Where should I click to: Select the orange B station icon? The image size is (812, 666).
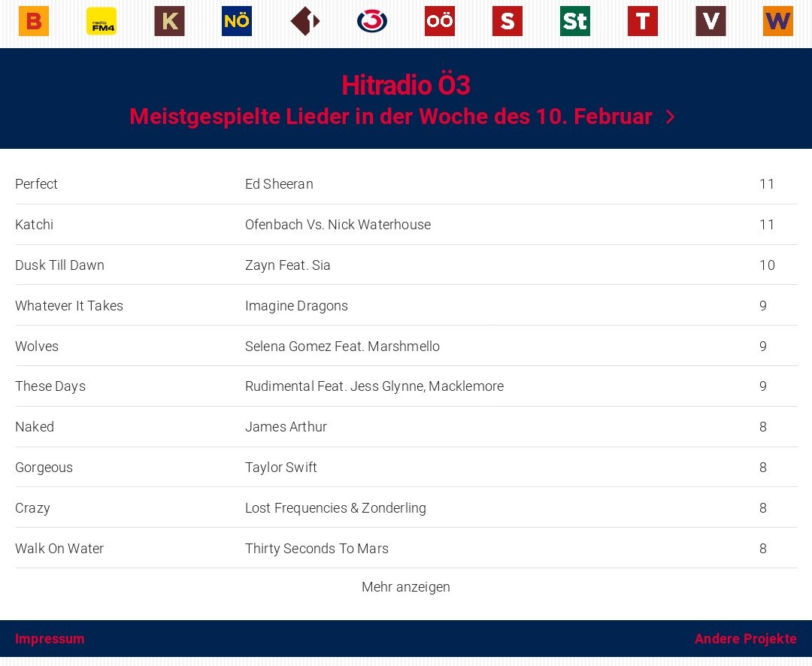34,21
